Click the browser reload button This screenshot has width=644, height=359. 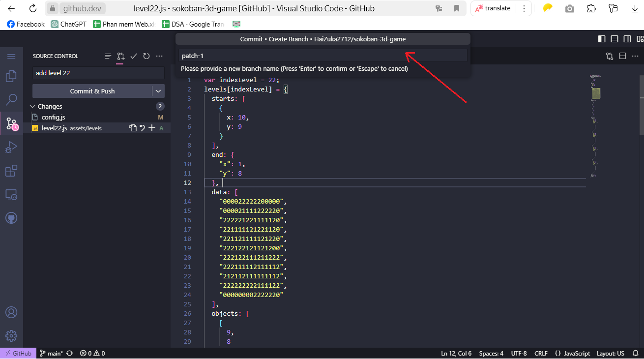[x=32, y=8]
